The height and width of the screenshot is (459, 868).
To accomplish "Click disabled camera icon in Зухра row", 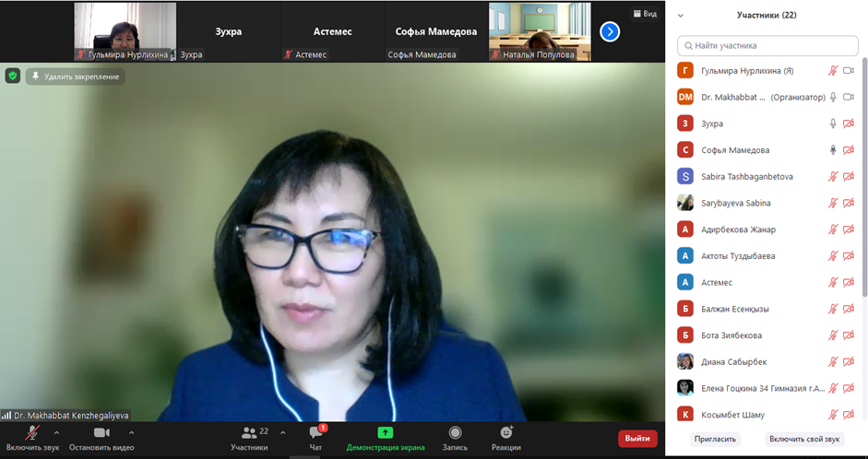I will pos(849,124).
